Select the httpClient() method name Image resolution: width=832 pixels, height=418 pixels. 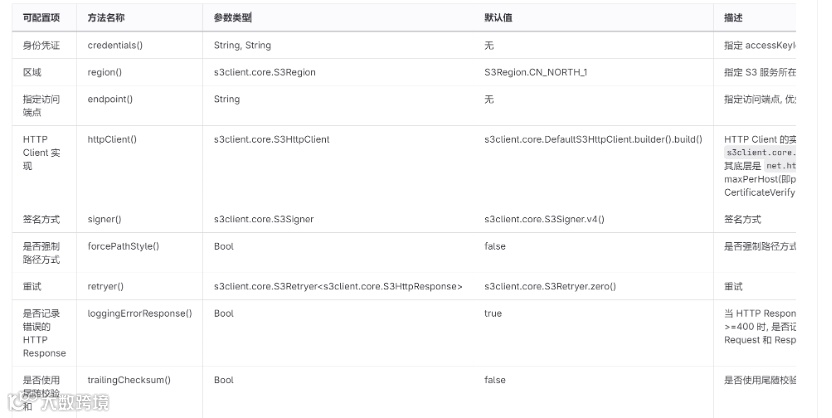tap(112, 139)
